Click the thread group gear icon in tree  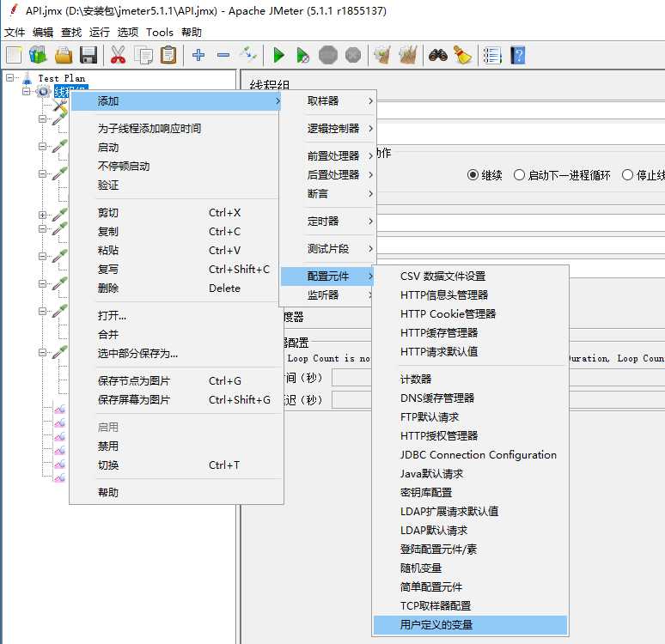(x=43, y=91)
